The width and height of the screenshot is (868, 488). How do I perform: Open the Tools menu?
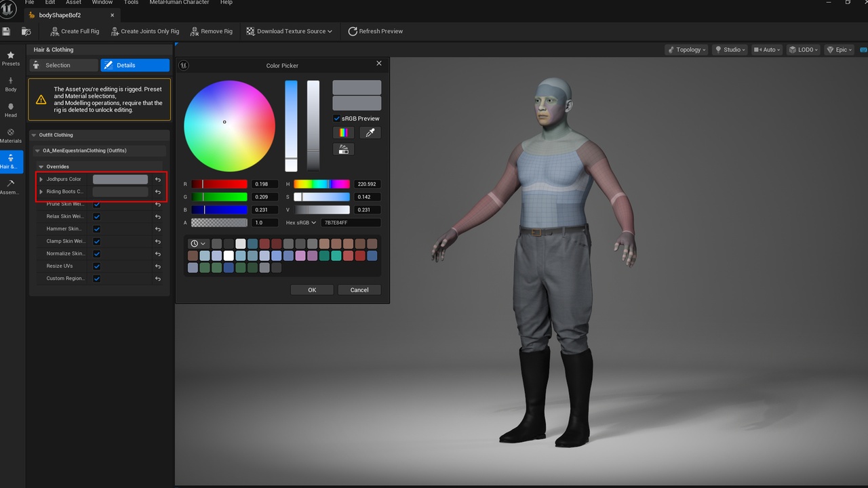(x=131, y=3)
